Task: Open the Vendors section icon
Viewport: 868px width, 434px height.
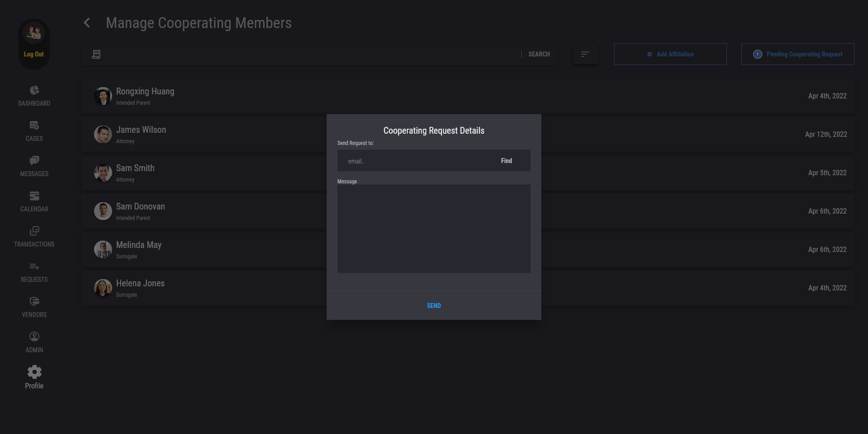Action: click(x=34, y=302)
